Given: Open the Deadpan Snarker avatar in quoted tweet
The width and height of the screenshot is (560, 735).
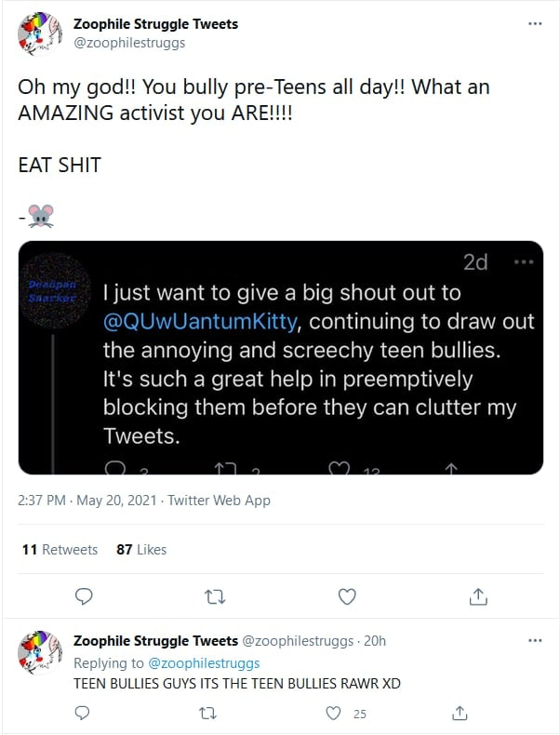Looking at the screenshot, I should (x=53, y=291).
